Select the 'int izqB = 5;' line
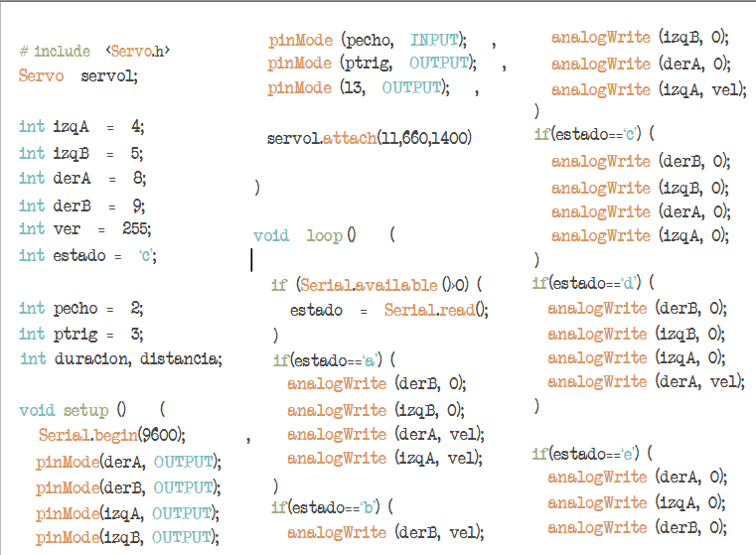Image resolution: width=756 pixels, height=555 pixels. [81, 154]
